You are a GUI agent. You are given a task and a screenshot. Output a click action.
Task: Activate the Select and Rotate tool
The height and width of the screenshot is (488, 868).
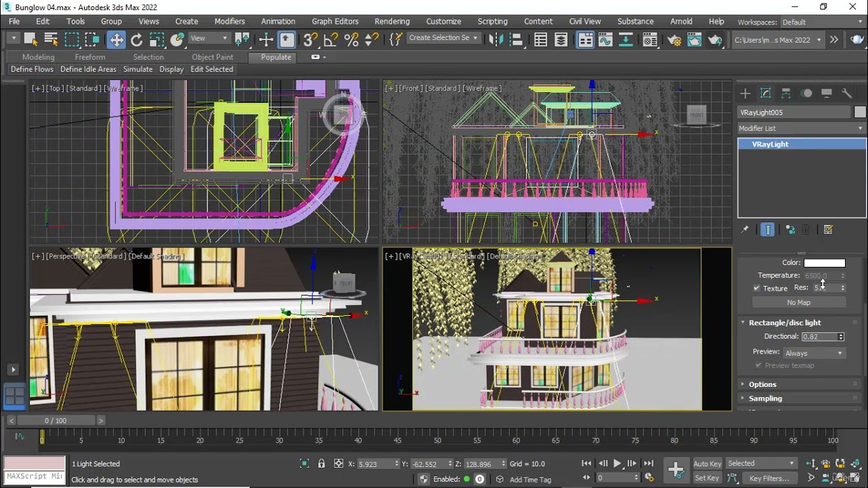pyautogui.click(x=136, y=39)
